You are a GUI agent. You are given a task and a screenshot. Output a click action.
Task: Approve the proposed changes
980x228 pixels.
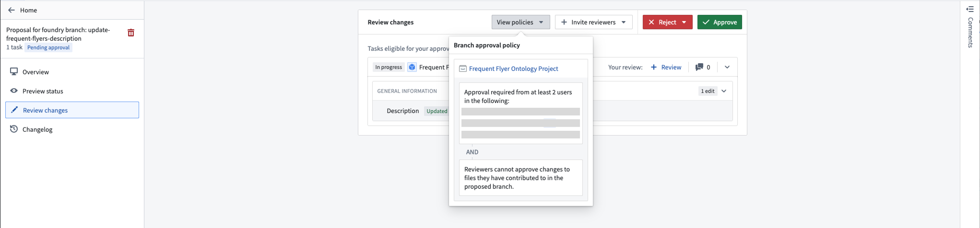[719, 22]
